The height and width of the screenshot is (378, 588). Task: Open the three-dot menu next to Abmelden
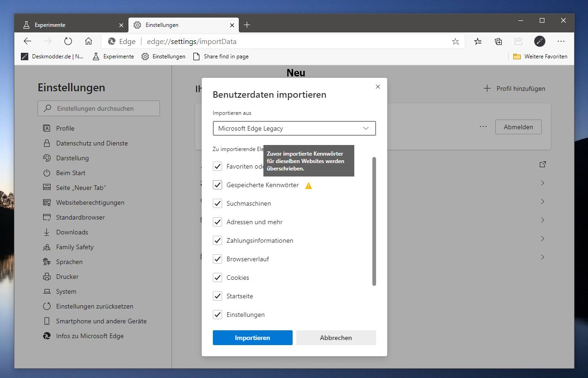tap(484, 127)
